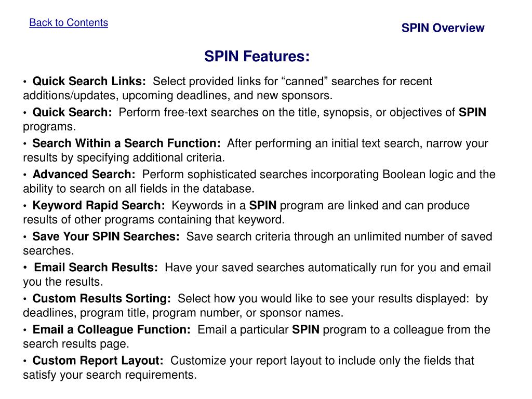Click the Custom Report Layout heading
Viewport: 532px width, 399px height.
tap(98, 361)
